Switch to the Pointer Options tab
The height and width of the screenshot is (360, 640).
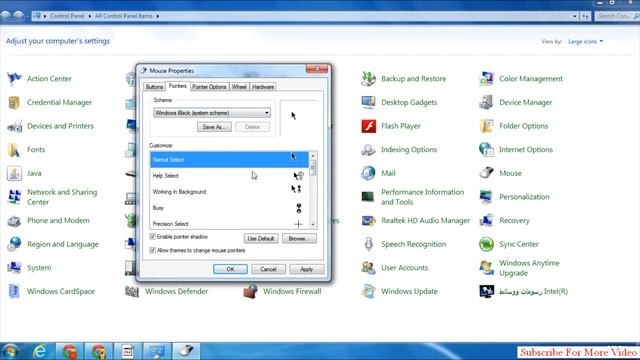[x=209, y=87]
